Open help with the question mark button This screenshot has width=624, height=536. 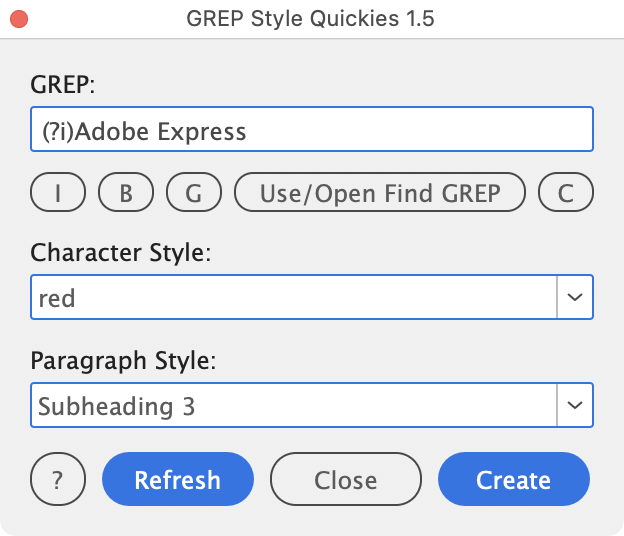click(58, 480)
